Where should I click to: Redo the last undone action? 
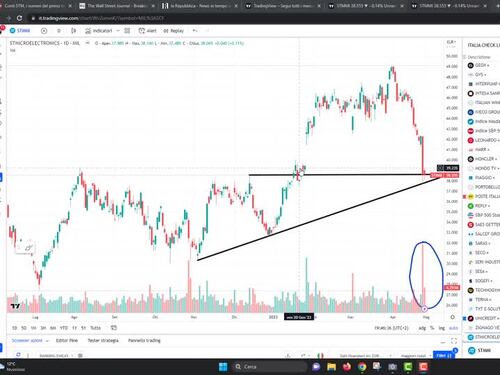[207, 31]
